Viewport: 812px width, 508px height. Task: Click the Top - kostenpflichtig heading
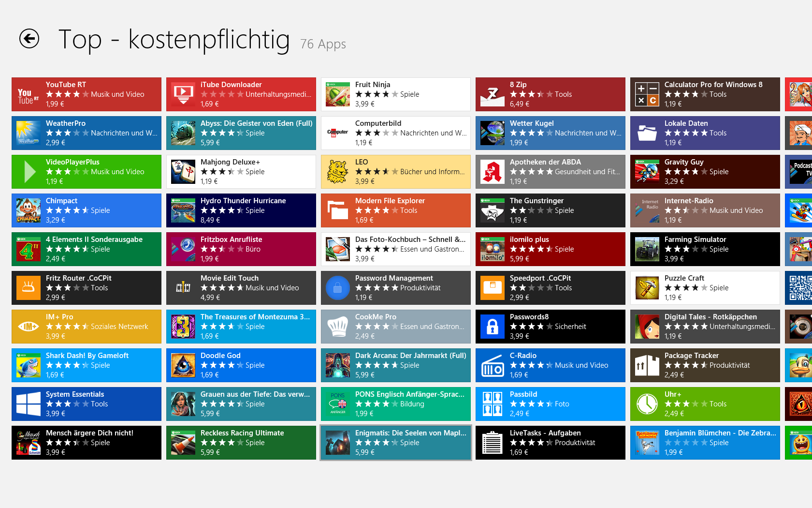coord(174,40)
